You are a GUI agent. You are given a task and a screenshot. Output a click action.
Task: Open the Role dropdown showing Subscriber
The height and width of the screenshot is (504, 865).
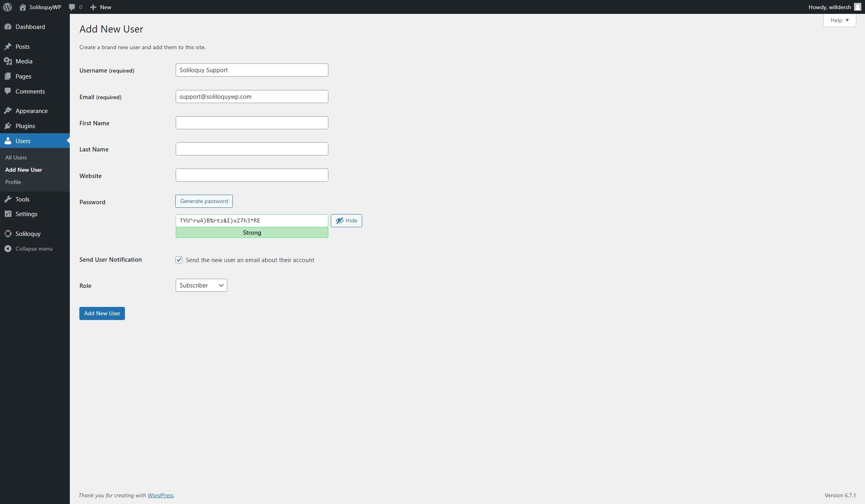click(x=201, y=285)
